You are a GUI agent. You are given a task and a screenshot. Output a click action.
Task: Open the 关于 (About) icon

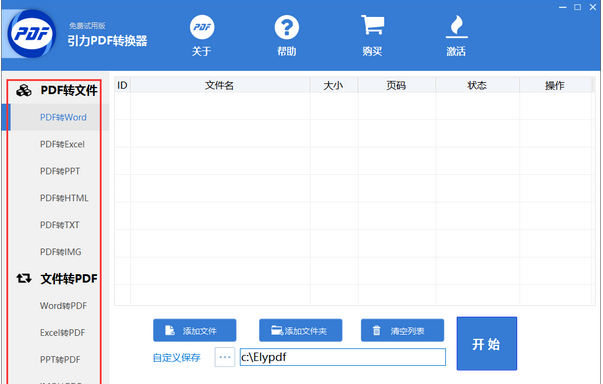202,27
